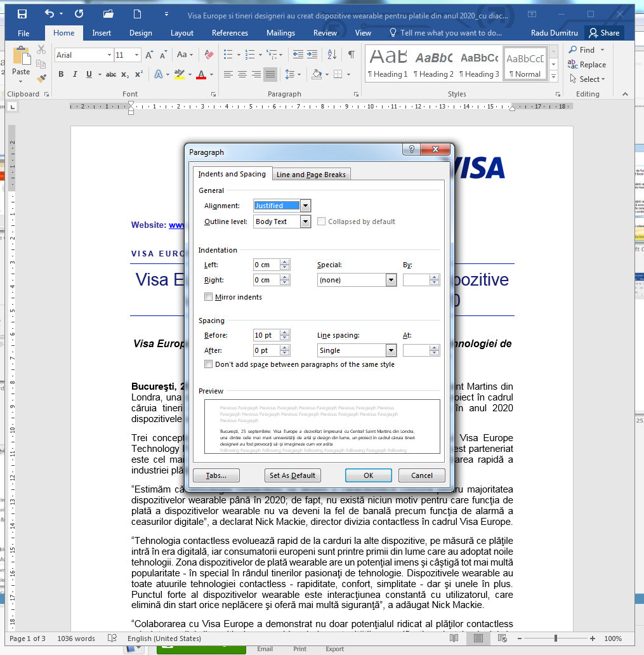Open the Outline level dropdown
Image resolution: width=644 pixels, height=655 pixels.
point(306,222)
